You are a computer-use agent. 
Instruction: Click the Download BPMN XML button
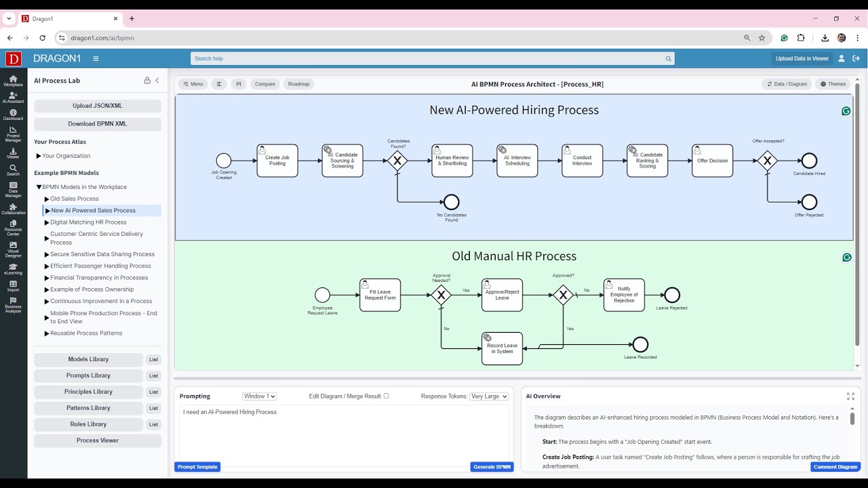[97, 123]
